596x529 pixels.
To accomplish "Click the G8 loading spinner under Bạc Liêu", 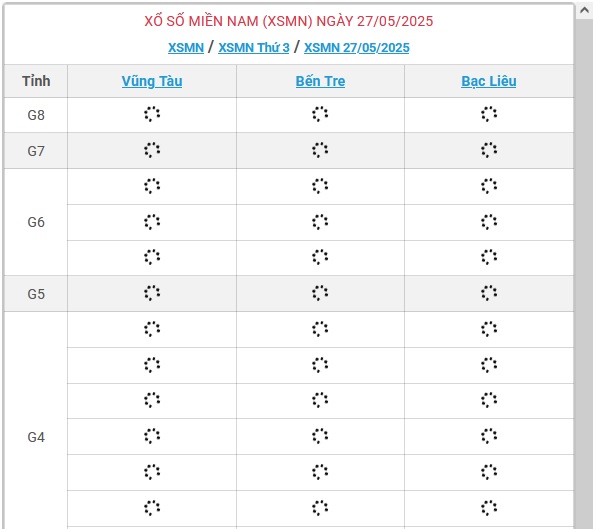I will [x=489, y=114].
